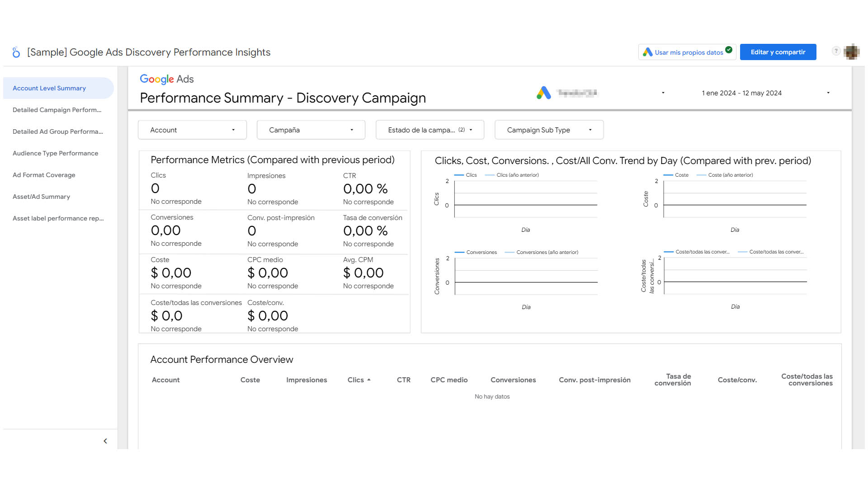
Task: Open the account data source selector arrow
Action: (x=663, y=93)
